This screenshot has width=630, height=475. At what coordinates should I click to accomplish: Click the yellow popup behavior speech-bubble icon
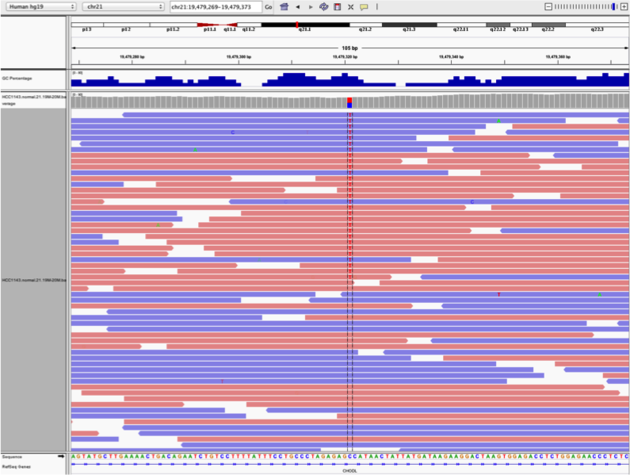tap(364, 6)
